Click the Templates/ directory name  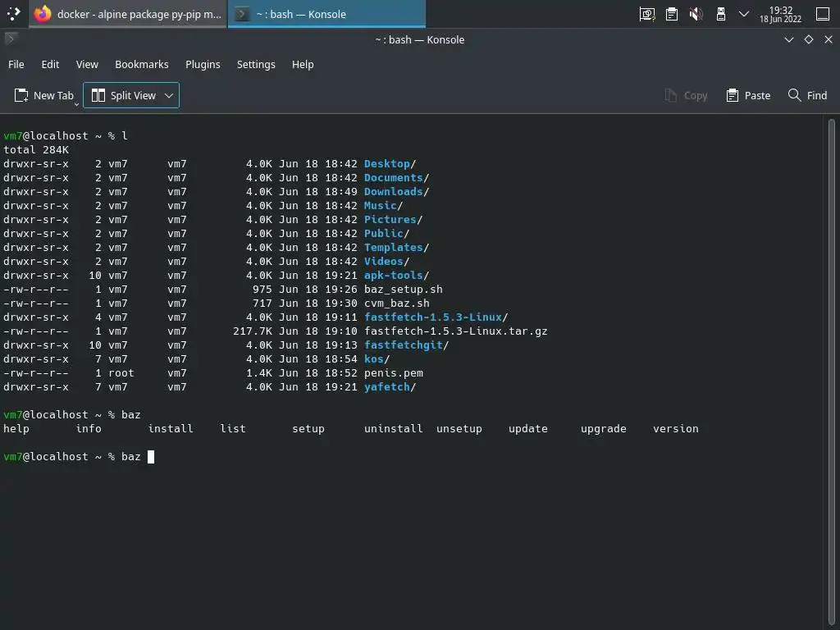point(396,248)
